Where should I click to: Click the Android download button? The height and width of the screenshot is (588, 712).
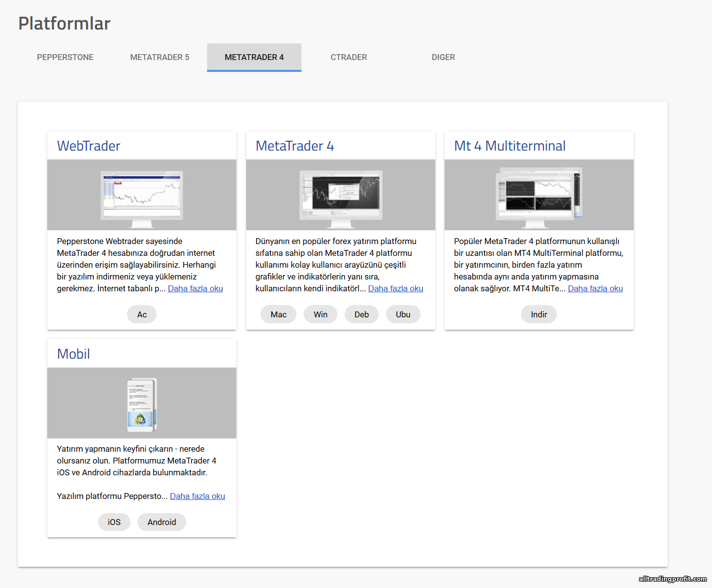[162, 522]
